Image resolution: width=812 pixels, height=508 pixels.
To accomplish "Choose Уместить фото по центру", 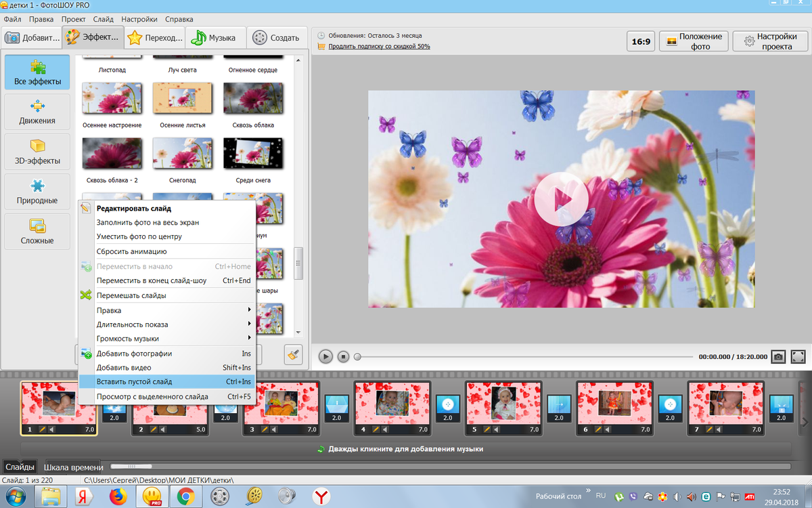I will tap(166, 236).
